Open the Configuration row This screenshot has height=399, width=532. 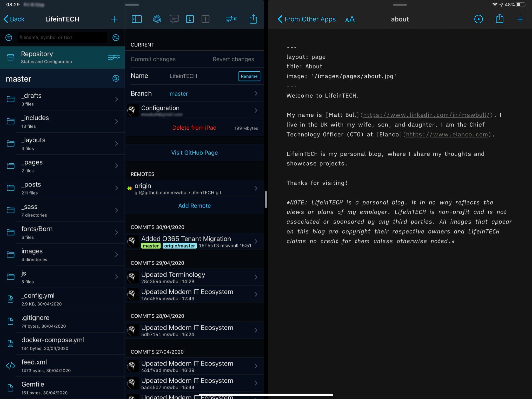click(x=194, y=111)
